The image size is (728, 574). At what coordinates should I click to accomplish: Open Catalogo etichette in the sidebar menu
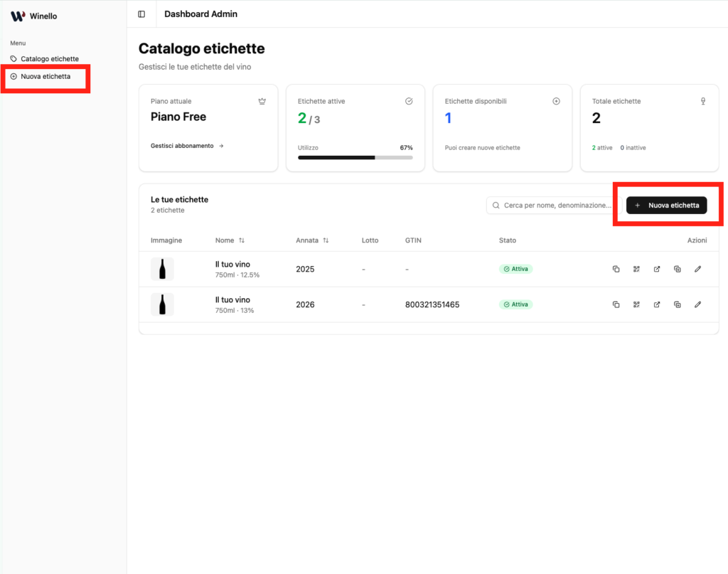[x=49, y=59]
